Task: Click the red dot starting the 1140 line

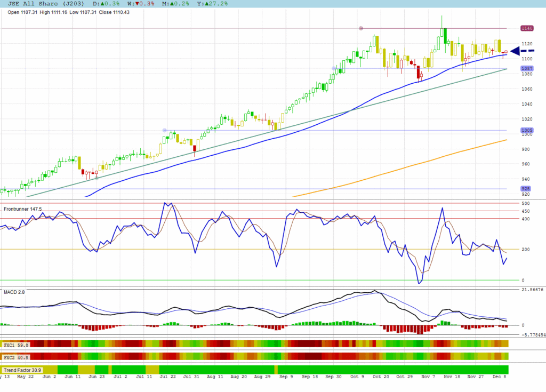Action: pyautogui.click(x=361, y=28)
